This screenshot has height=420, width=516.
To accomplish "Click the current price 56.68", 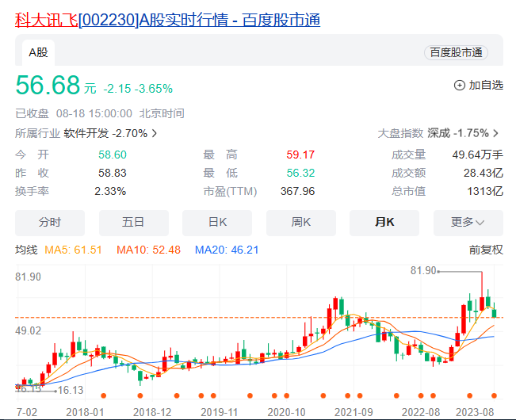I will pyautogui.click(x=48, y=85).
